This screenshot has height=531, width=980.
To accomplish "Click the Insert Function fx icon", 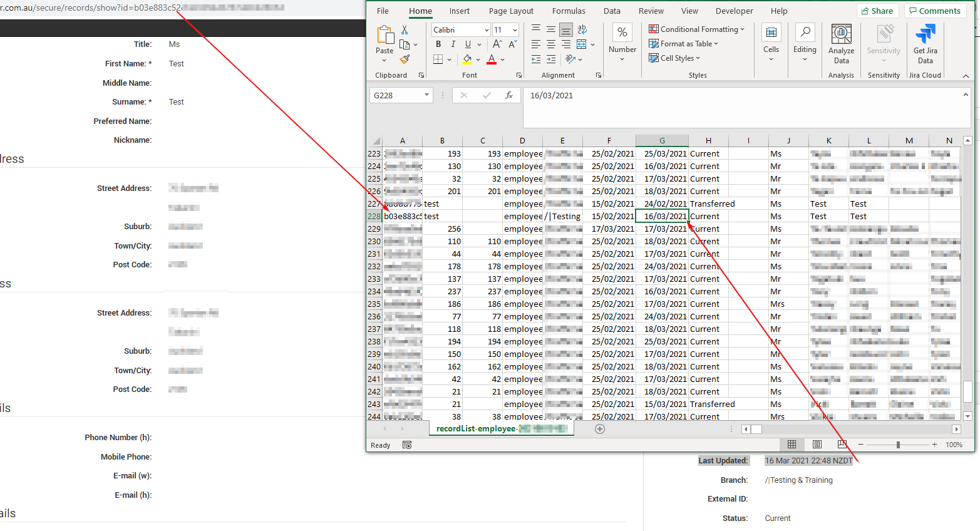I will point(509,95).
